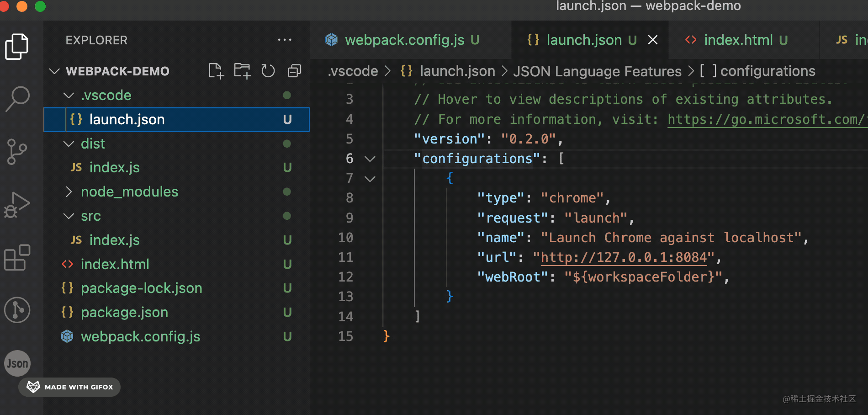Open the Search view in activity bar
This screenshot has width=868, height=415.
(17, 99)
